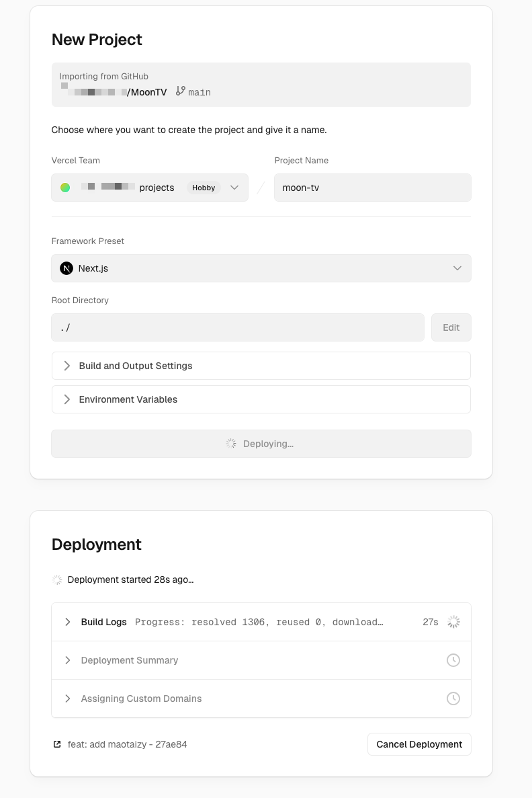Click the Root Directory field
This screenshot has height=798, width=532.
(238, 327)
